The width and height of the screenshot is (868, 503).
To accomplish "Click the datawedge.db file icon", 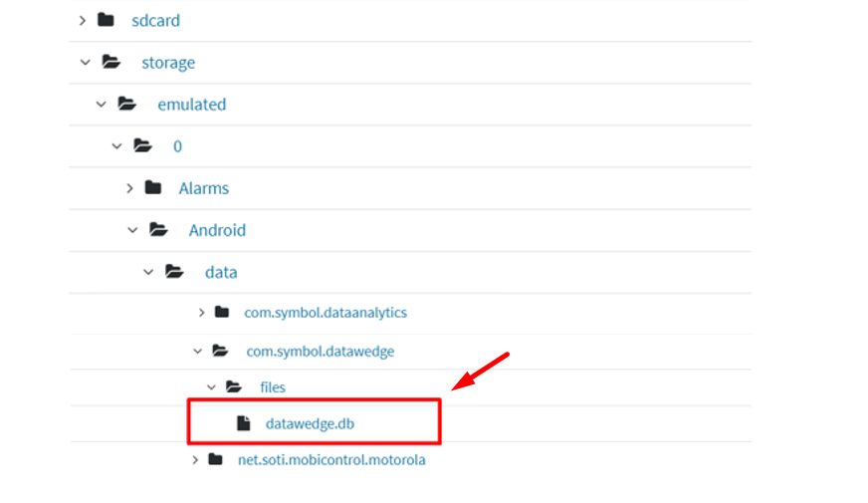I will [x=244, y=423].
